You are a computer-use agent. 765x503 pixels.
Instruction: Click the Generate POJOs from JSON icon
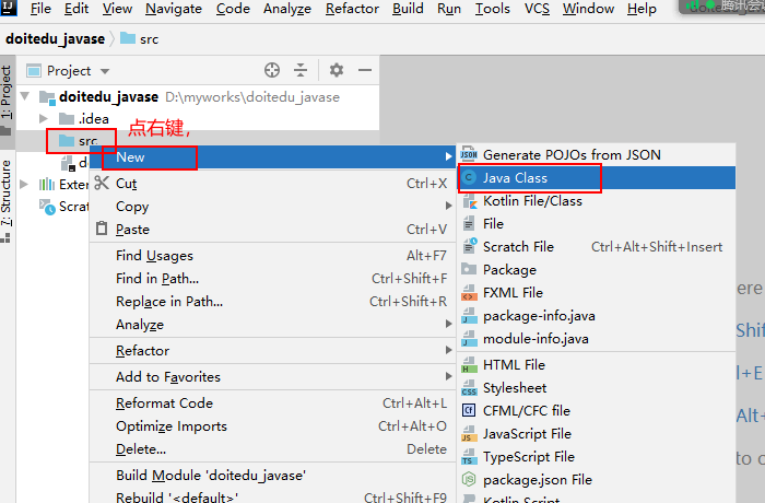(x=469, y=155)
